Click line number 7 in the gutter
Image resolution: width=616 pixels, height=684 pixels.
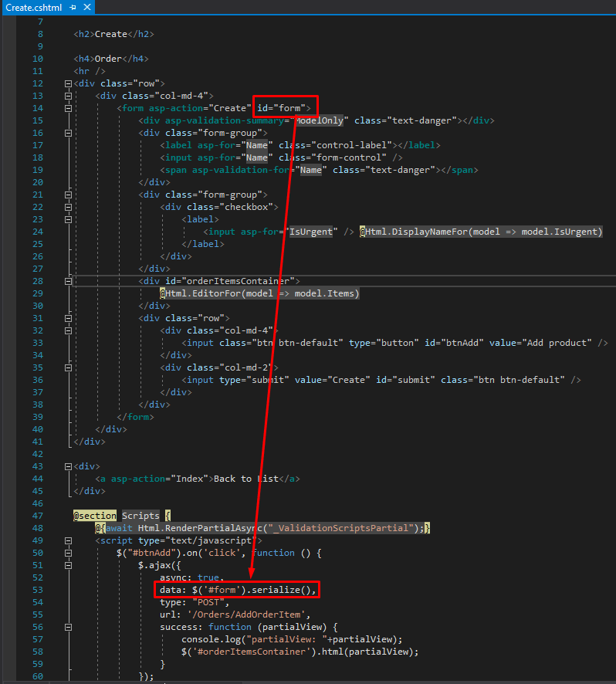pyautogui.click(x=41, y=22)
